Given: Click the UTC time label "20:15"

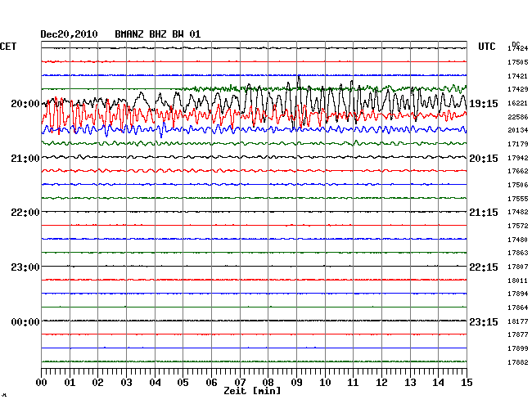Looking at the screenshot, I should tap(484, 159).
